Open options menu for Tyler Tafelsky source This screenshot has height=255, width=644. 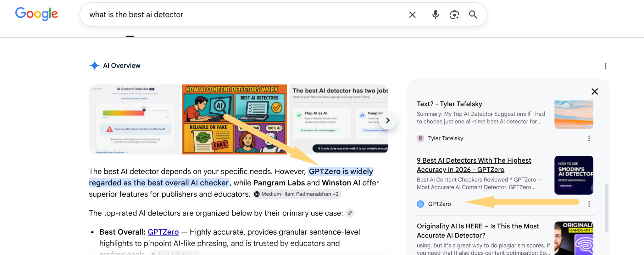coord(589,138)
